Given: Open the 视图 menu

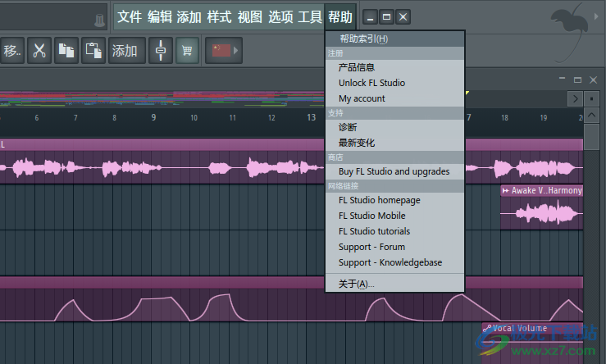Looking at the screenshot, I should 249,17.
